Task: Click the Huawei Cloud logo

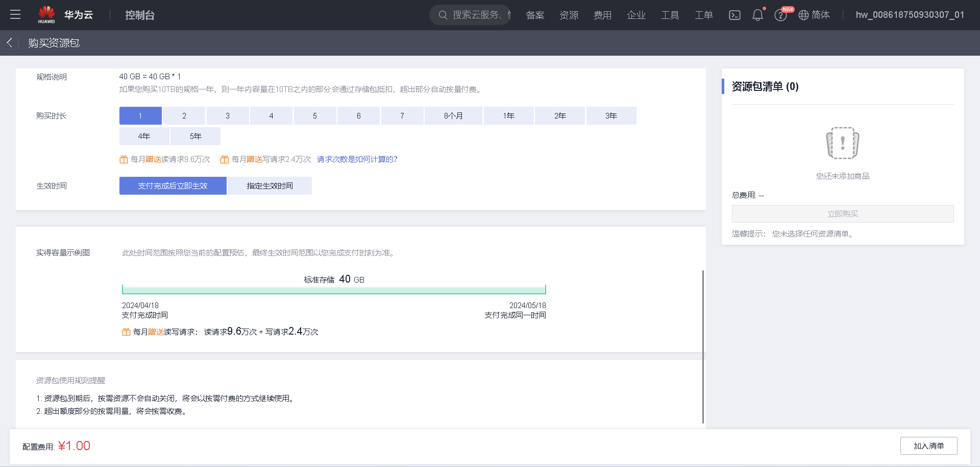Action: point(46,14)
